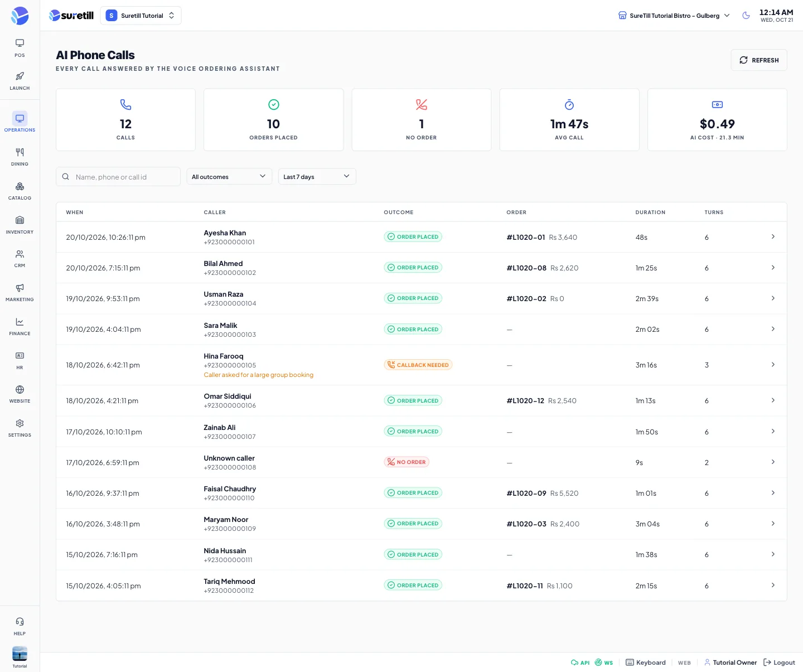Click the Avg Call stat card
Image resolution: width=803 pixels, height=672 pixels.
[569, 120]
